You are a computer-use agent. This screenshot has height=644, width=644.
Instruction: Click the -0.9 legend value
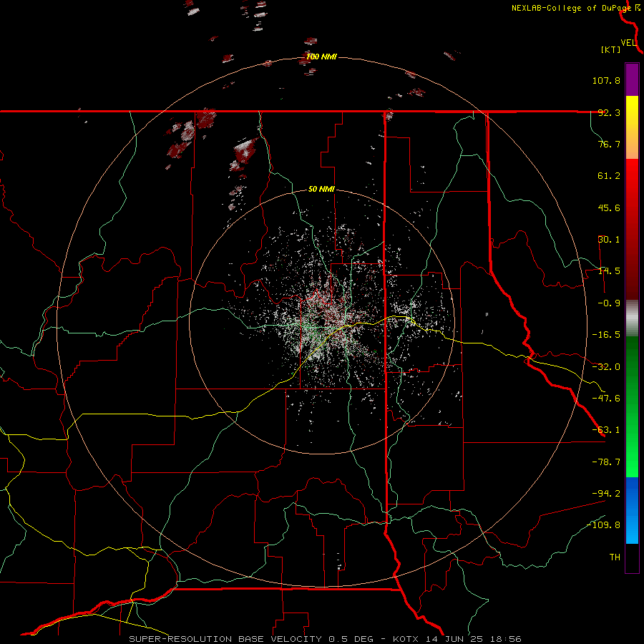(609, 303)
